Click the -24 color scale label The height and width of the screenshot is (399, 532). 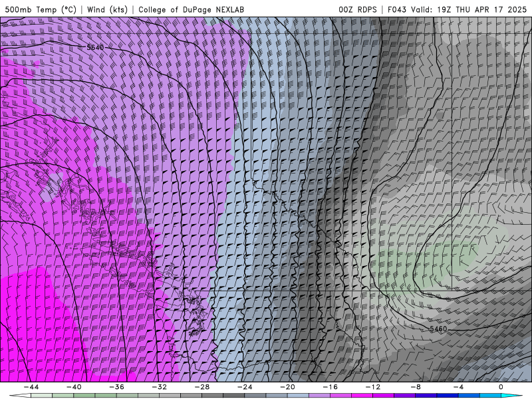245,387
